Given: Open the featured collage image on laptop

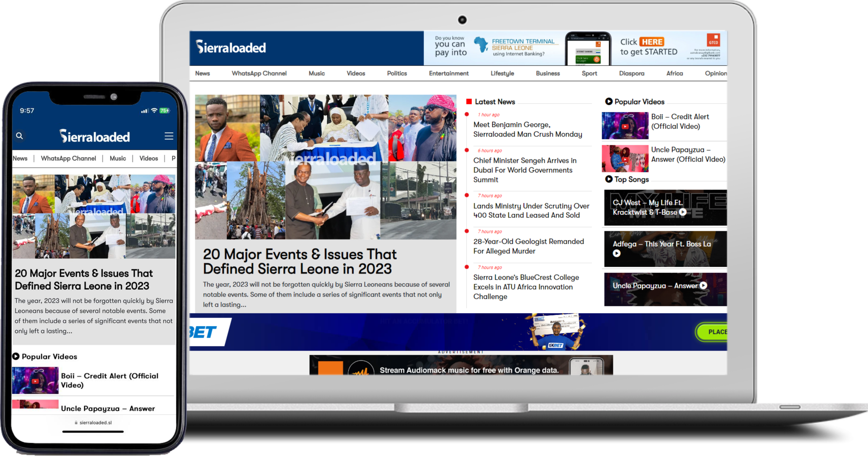Looking at the screenshot, I should click(325, 167).
